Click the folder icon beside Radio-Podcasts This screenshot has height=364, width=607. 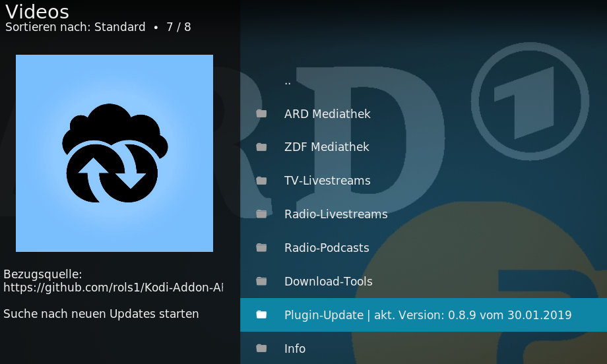click(261, 247)
